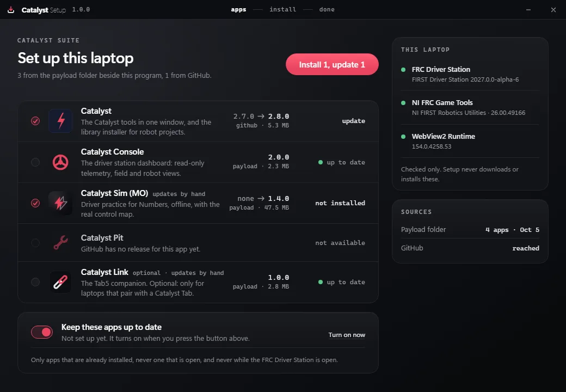Click the version text '2.7.0 → 2.8.0'
The height and width of the screenshot is (392, 566).
261,116
